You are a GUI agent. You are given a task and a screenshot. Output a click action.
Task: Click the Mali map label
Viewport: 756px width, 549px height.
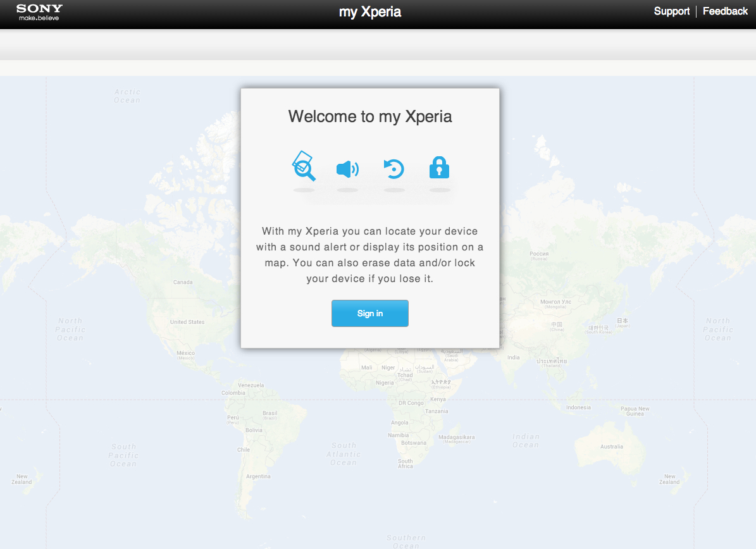click(x=367, y=367)
